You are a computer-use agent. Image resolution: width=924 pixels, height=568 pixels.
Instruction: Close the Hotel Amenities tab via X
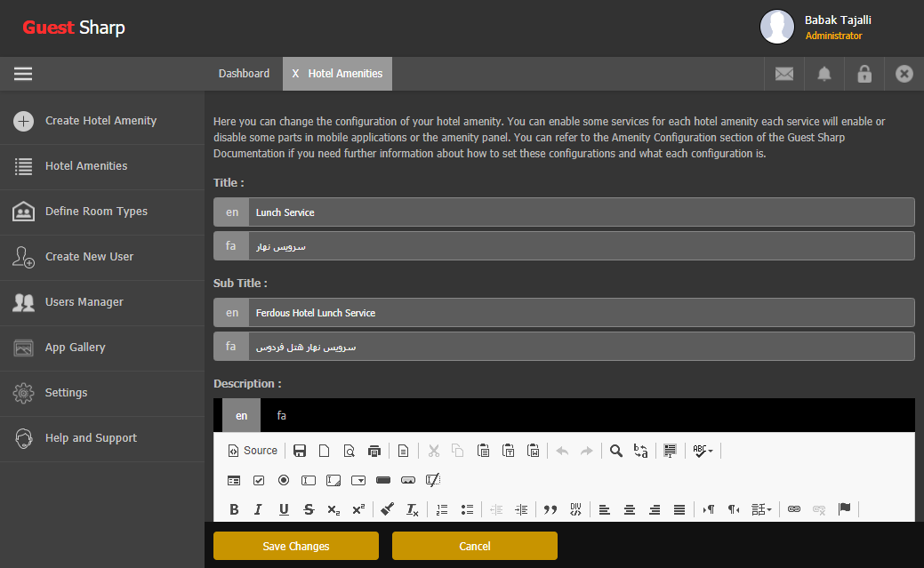(295, 74)
